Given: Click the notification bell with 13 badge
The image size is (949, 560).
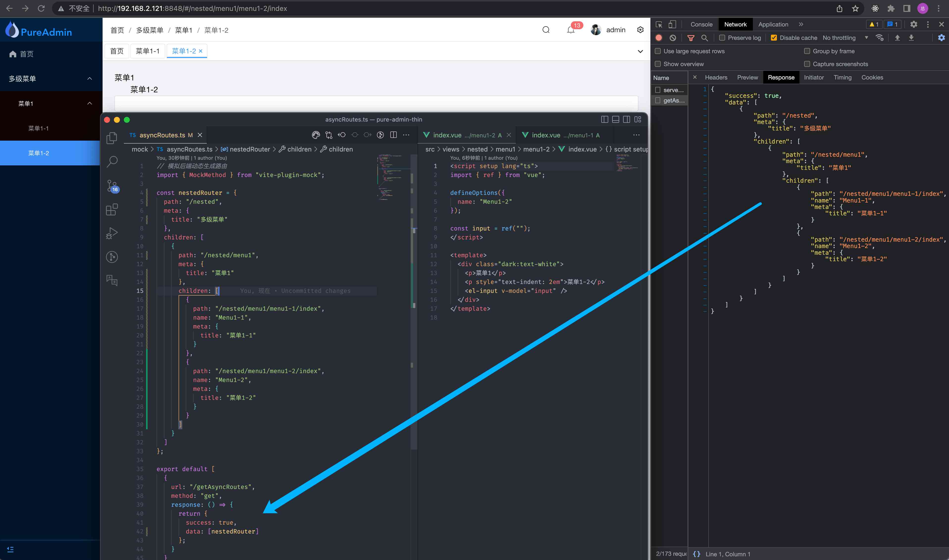Looking at the screenshot, I should point(571,30).
